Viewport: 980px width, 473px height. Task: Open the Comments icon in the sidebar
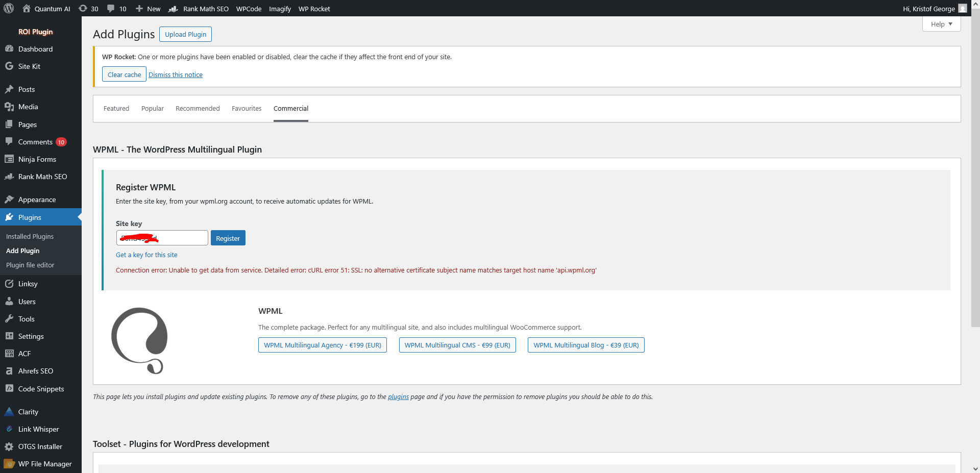point(9,141)
